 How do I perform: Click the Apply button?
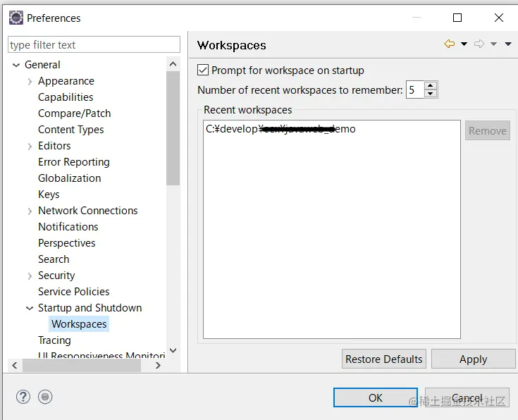point(473,359)
